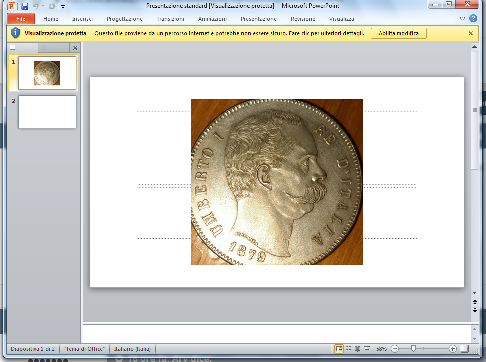The image size is (486, 362).
Task: Click Abilita modifica button
Action: (399, 33)
